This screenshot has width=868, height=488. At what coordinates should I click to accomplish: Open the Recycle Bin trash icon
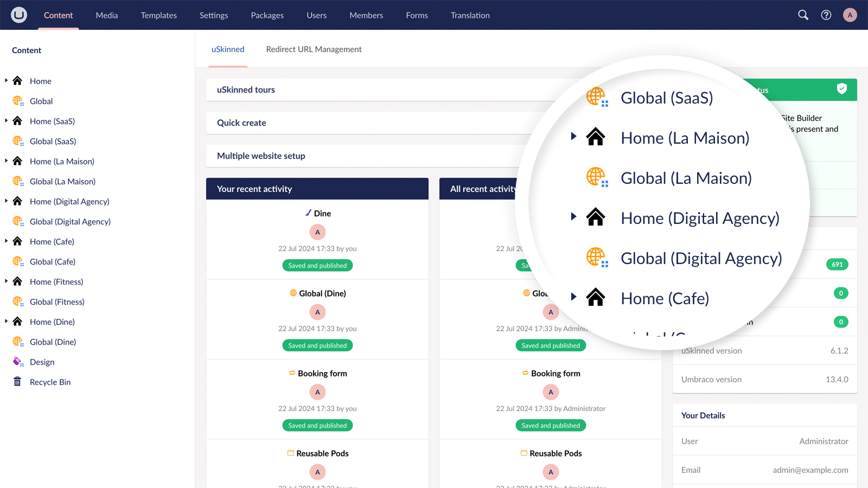pos(17,382)
